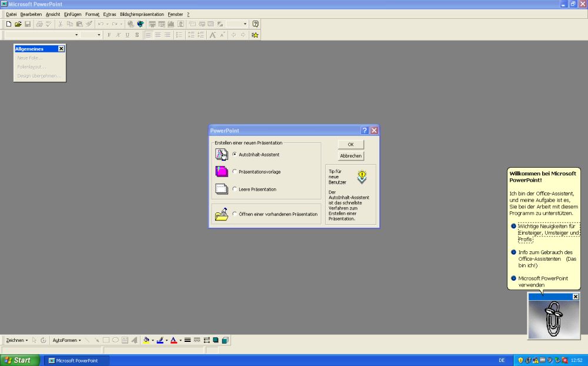Select the AutoInhalt-Assistent radio button
The height and width of the screenshot is (366, 588).
click(235, 154)
